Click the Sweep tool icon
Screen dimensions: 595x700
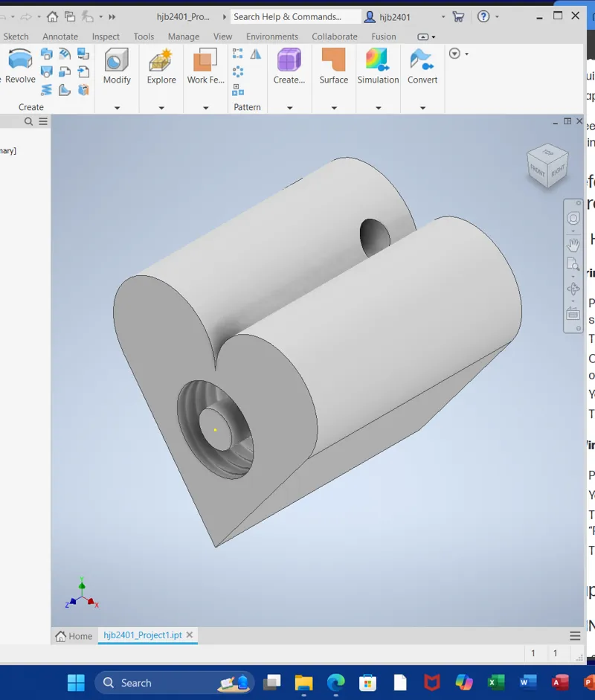coord(46,54)
